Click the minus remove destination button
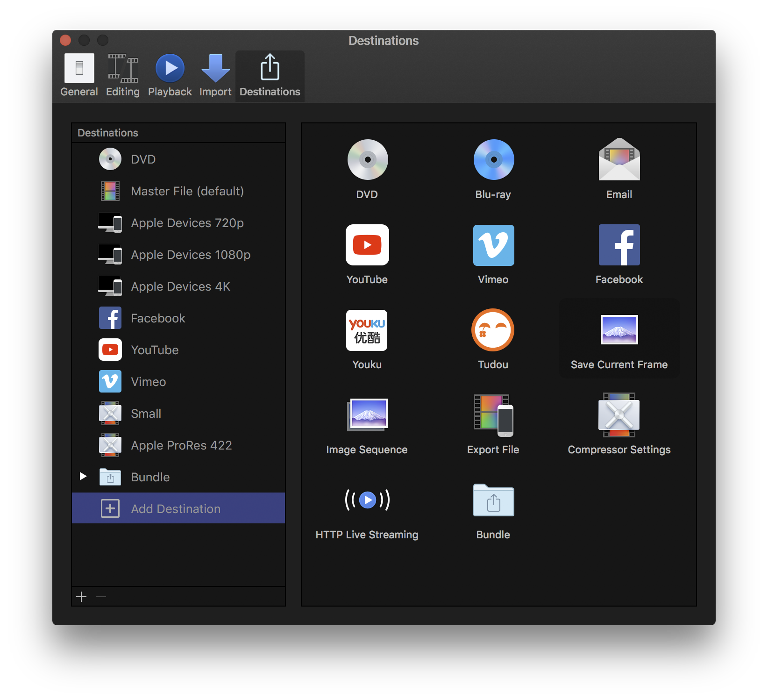Viewport: 768px width, 700px height. [101, 597]
